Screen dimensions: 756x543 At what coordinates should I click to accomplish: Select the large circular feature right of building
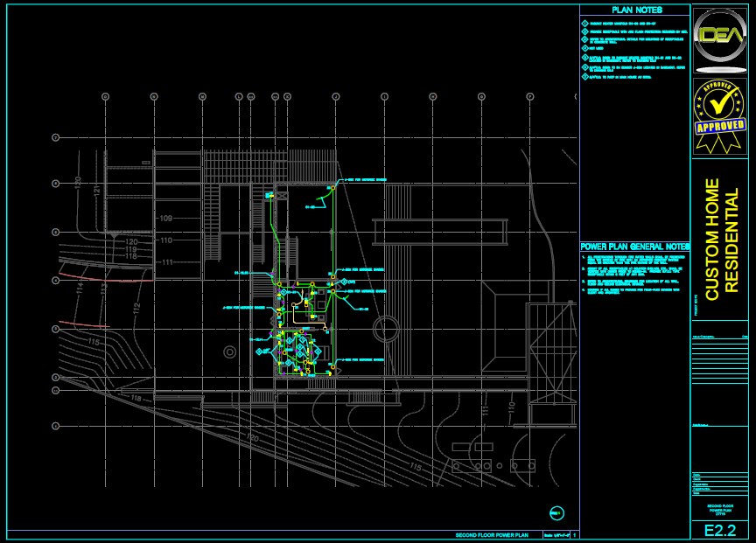point(384,331)
